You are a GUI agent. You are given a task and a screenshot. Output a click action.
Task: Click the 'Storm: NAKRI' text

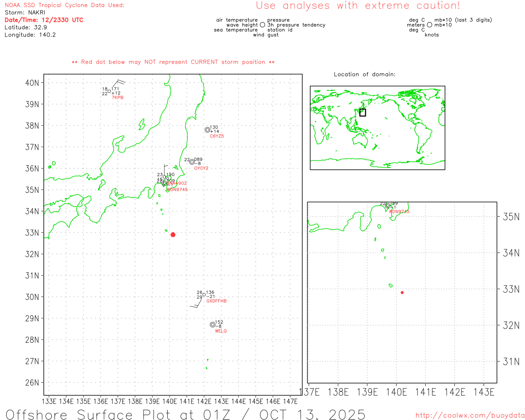[25, 13]
